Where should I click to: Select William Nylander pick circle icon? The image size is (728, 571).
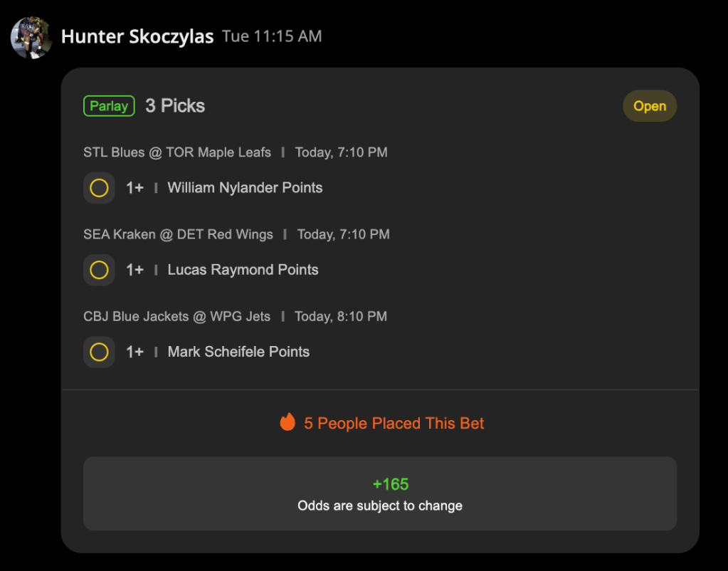coord(99,188)
